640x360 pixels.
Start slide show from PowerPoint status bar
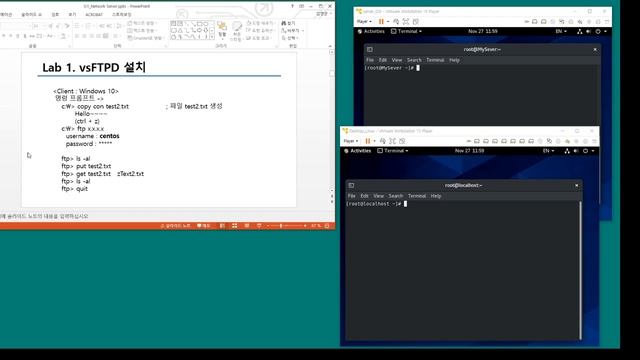point(259,226)
